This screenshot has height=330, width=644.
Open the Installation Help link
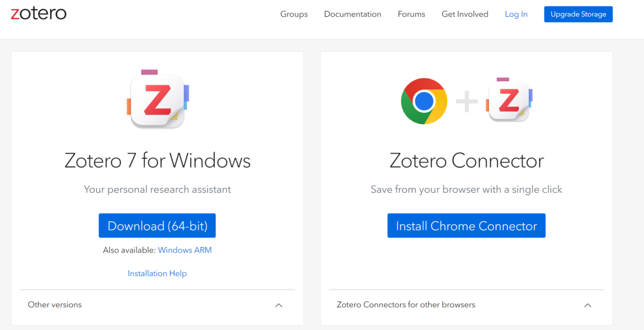pos(157,273)
